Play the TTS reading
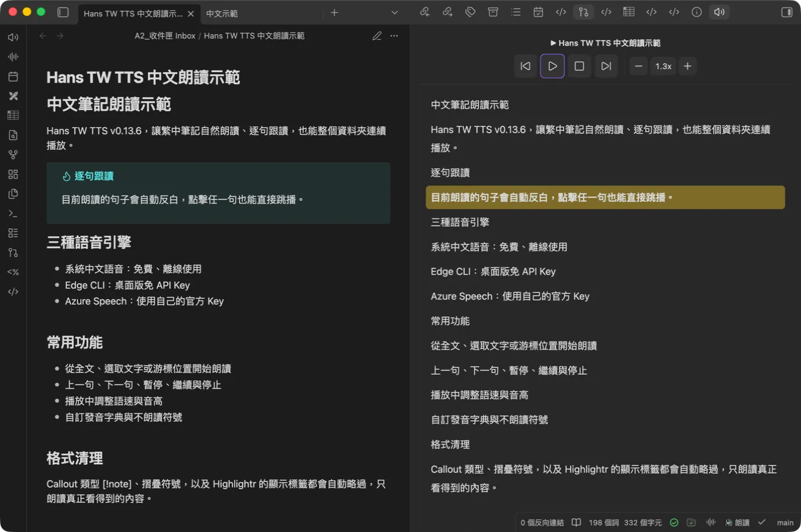Screen dimensions: 801x532 [x=552, y=66]
